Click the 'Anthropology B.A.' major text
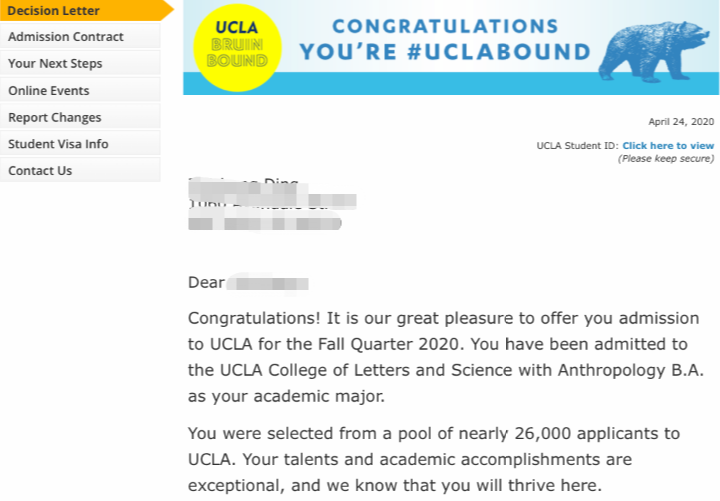 (630, 370)
